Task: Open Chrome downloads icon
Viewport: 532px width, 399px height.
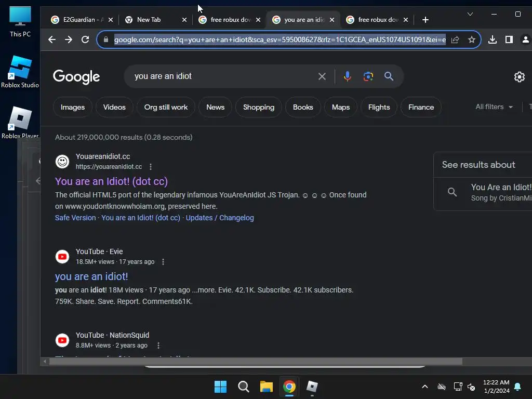Action: point(493,39)
